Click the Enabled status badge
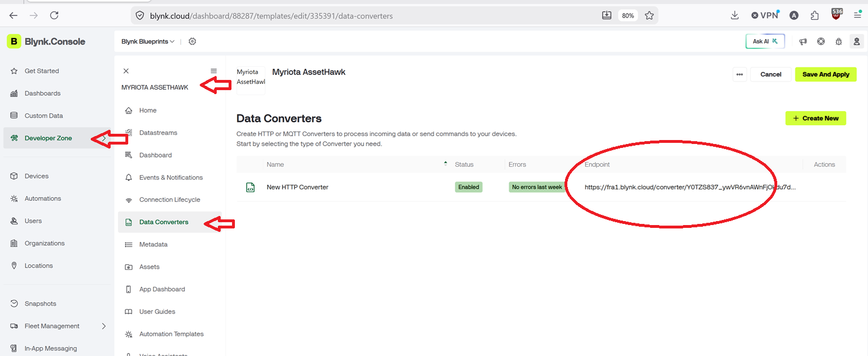The width and height of the screenshot is (868, 356). pyautogui.click(x=469, y=187)
